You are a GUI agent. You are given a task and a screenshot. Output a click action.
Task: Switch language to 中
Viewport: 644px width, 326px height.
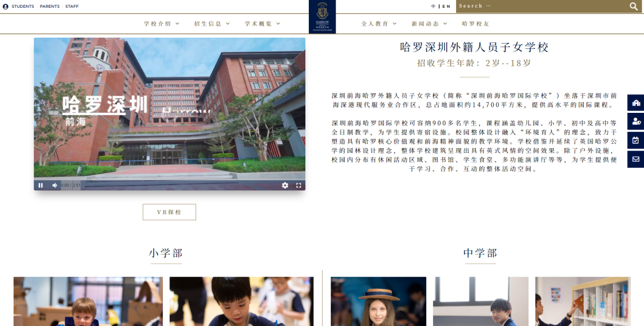tap(434, 7)
